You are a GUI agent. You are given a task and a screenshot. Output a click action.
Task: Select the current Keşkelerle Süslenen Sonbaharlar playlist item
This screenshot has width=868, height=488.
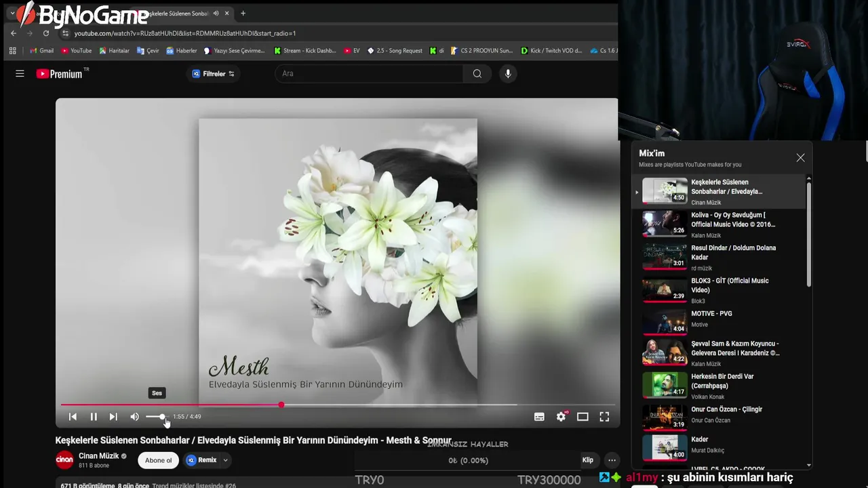click(719, 192)
